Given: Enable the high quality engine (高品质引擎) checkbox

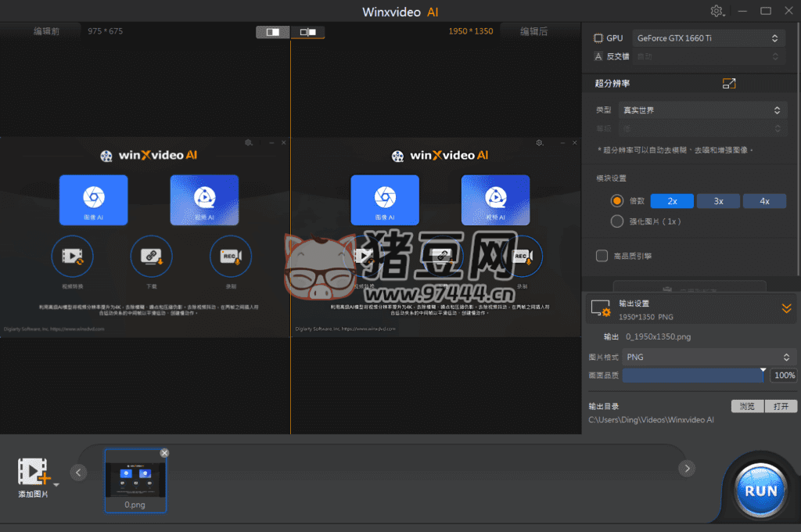Looking at the screenshot, I should pos(602,255).
